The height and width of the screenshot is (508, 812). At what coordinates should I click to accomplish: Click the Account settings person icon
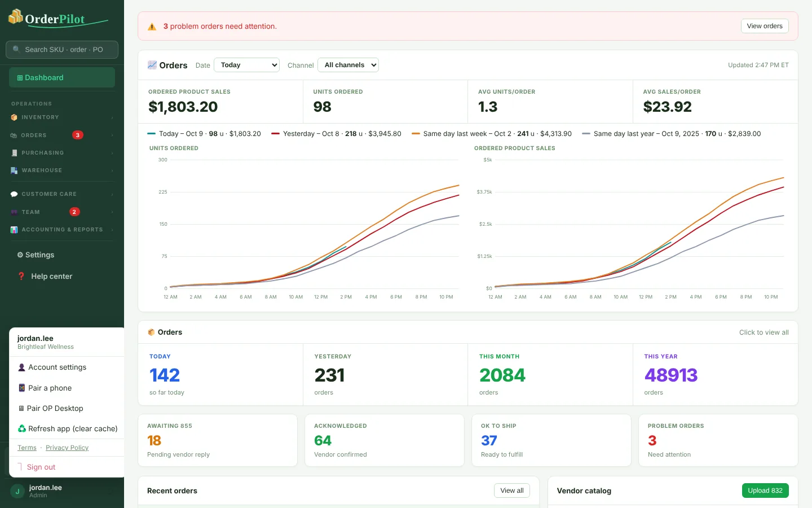tap(22, 367)
